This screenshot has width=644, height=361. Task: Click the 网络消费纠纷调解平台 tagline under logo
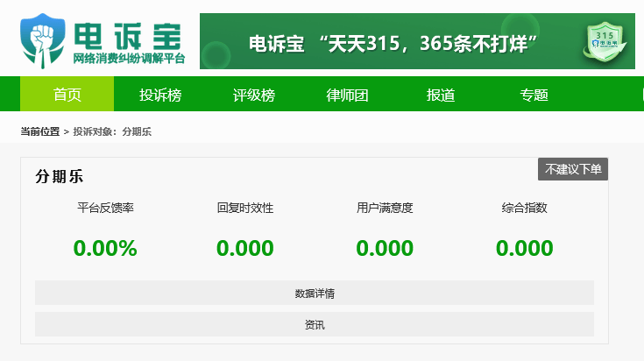click(129, 59)
